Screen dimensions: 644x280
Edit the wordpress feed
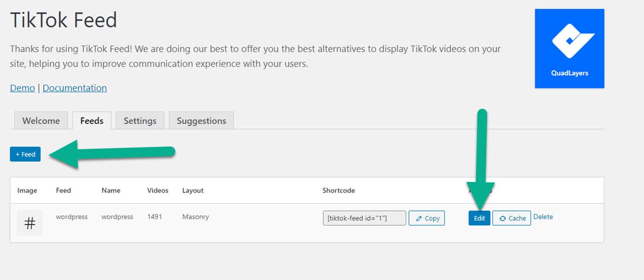click(479, 218)
